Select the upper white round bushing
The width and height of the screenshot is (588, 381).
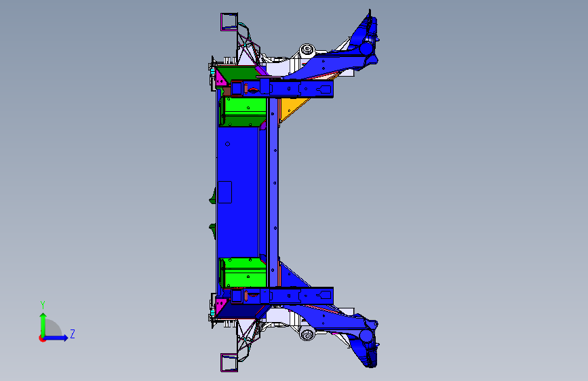click(307, 49)
